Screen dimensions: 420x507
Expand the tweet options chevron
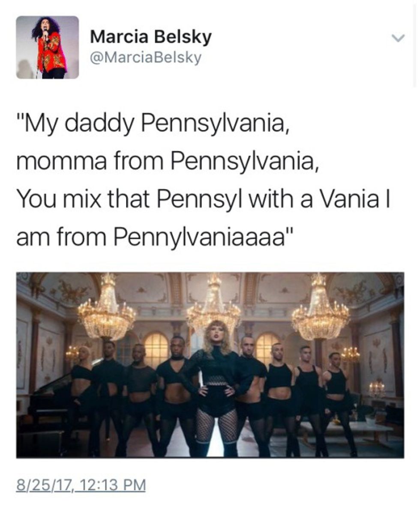397,38
